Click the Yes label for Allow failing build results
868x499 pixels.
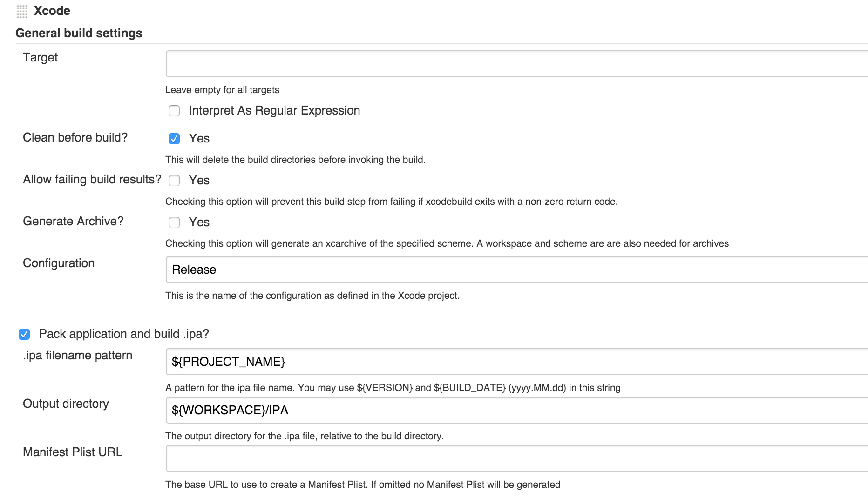[x=199, y=180]
